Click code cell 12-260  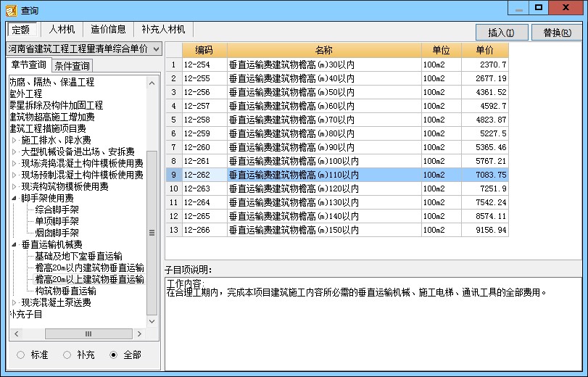click(x=204, y=147)
